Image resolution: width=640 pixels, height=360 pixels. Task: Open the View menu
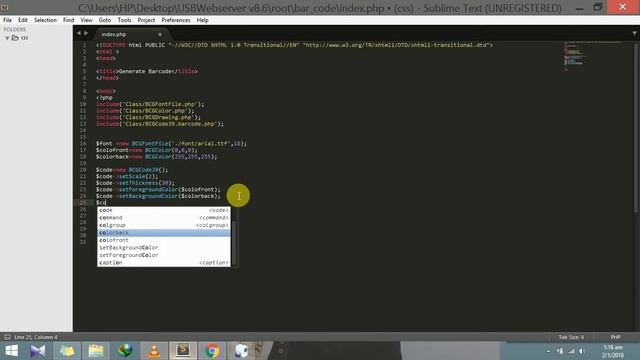86,20
